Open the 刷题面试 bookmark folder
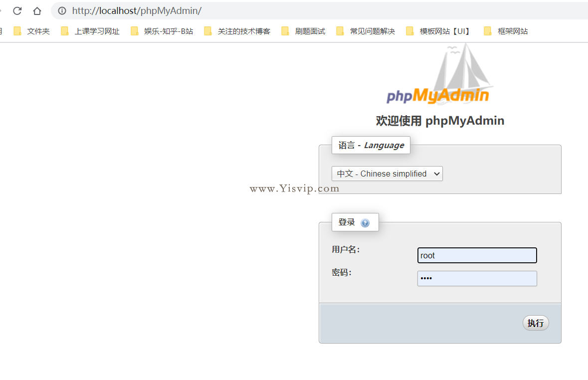Screen dimensions: 588x380 pyautogui.click(x=303, y=31)
